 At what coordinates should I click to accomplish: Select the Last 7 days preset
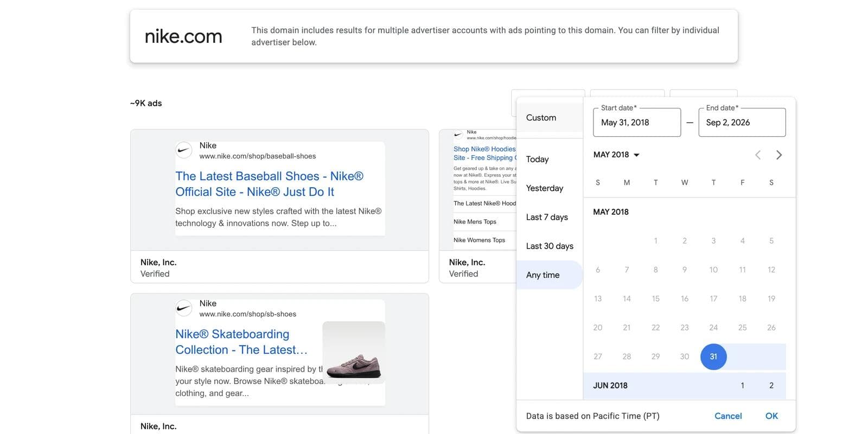(x=550, y=217)
